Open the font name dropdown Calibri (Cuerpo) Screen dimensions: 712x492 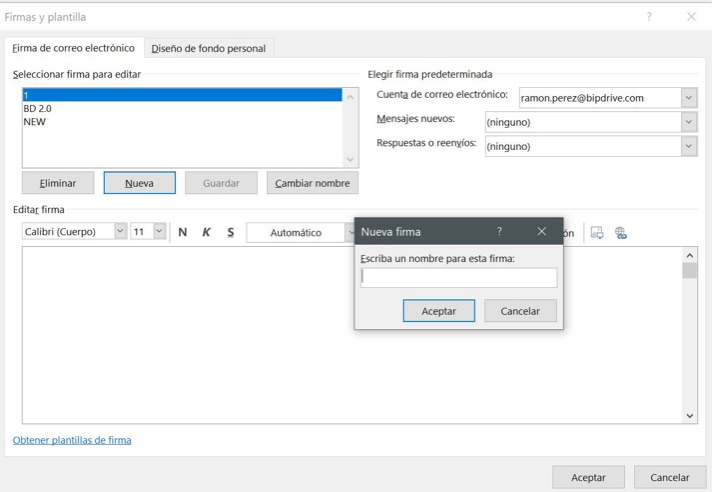point(120,231)
